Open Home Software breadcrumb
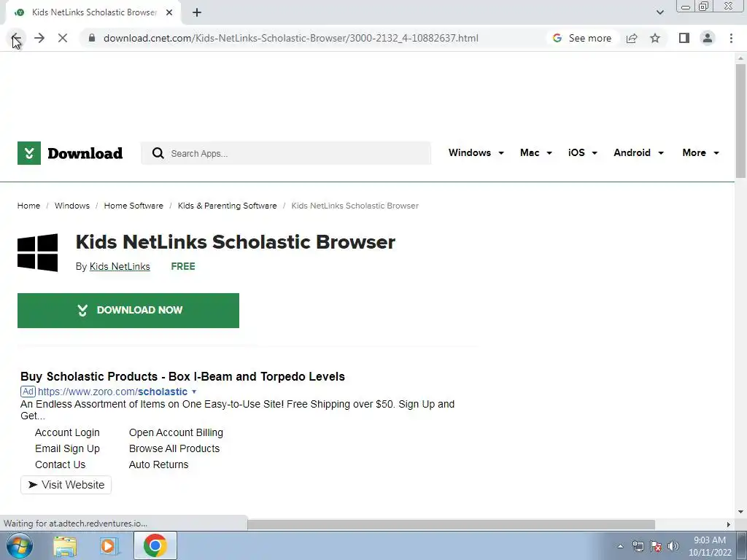 click(133, 206)
